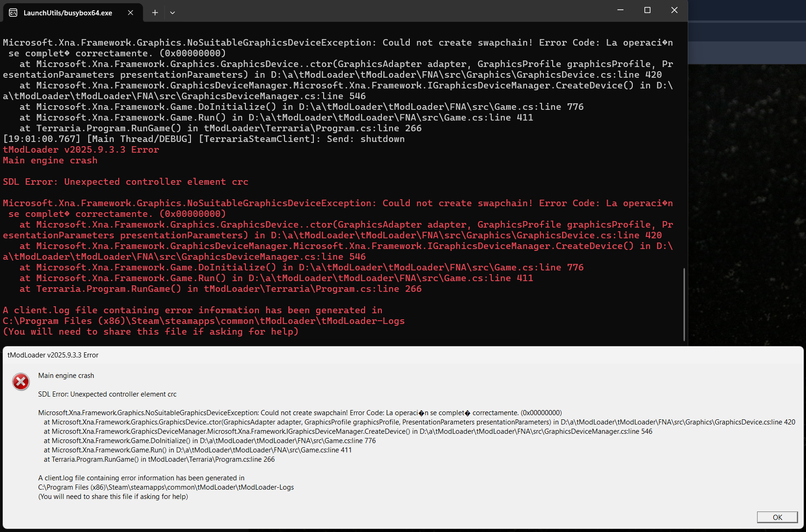Click the terminal's vertical scrollbar thumb
Viewport: 806px width, 532px height.
684,304
